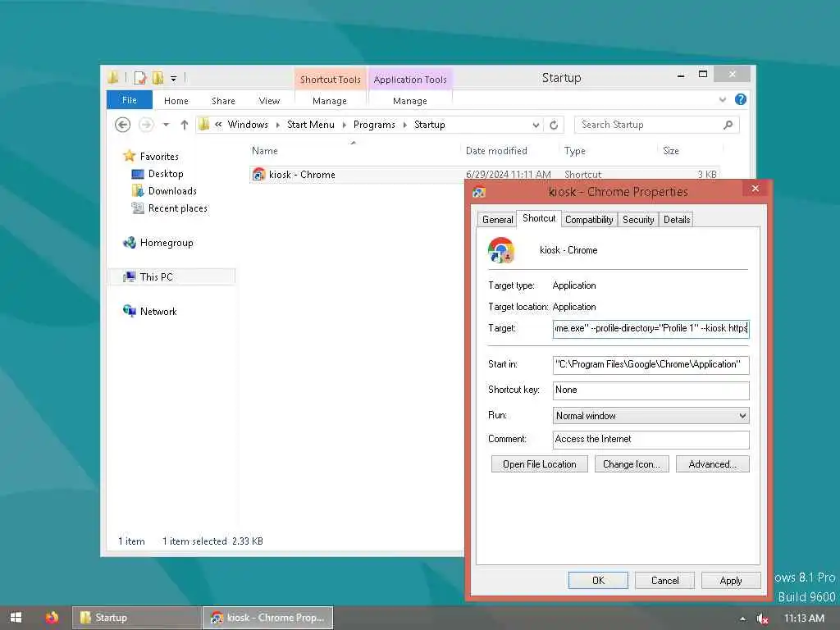Sort by Date modified column header
This screenshot has width=840, height=630.
(x=496, y=151)
